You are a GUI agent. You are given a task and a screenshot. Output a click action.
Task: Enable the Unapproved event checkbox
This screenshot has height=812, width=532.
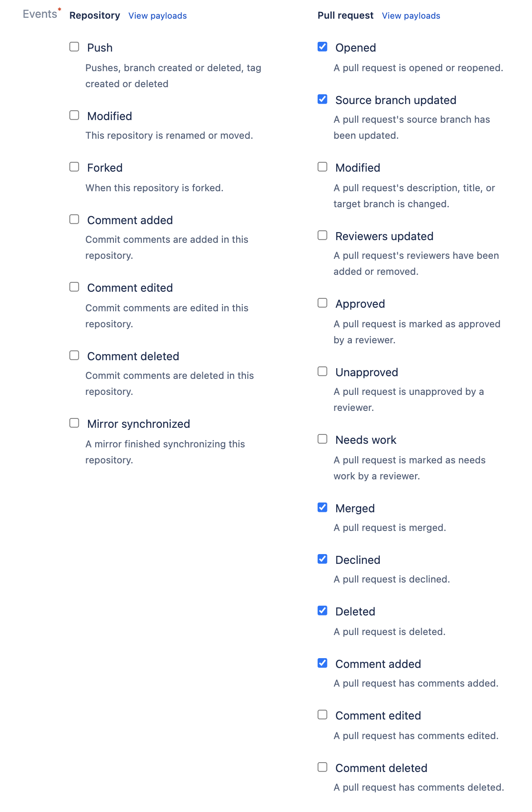(322, 370)
